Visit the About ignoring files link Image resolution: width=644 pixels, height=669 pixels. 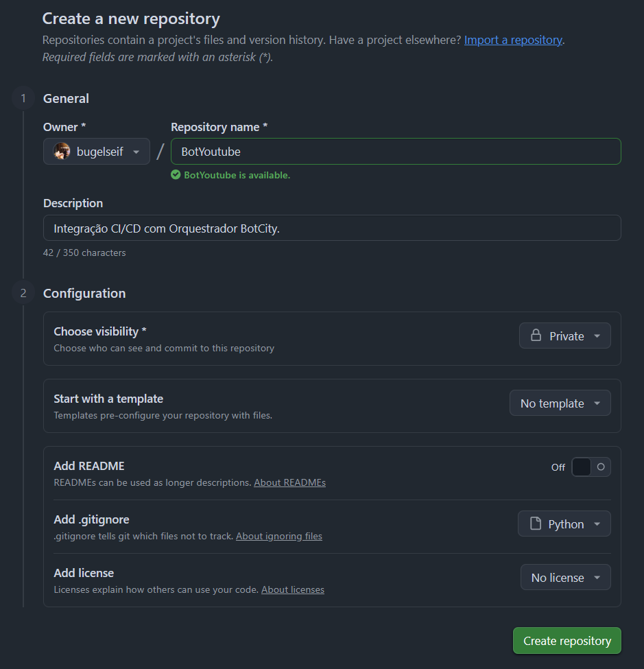279,536
